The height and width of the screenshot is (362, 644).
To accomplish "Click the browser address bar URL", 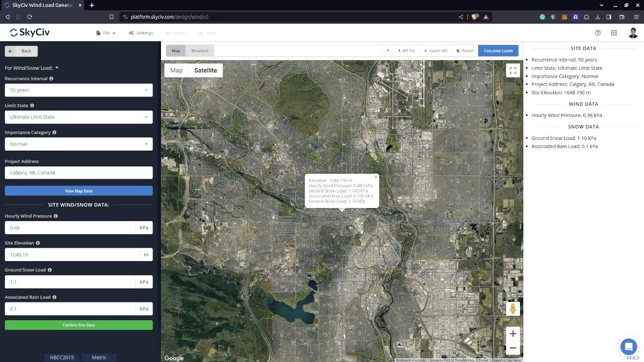I will (170, 17).
